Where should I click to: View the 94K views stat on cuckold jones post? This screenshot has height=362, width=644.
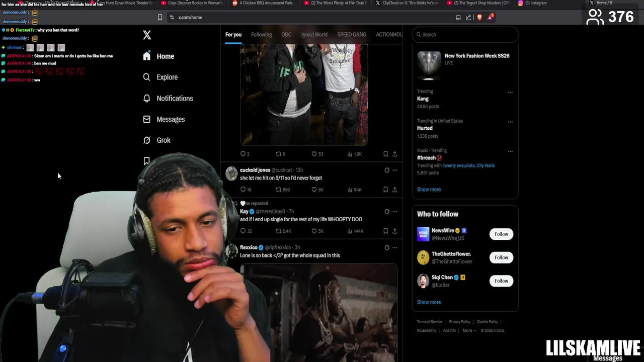coord(355,190)
